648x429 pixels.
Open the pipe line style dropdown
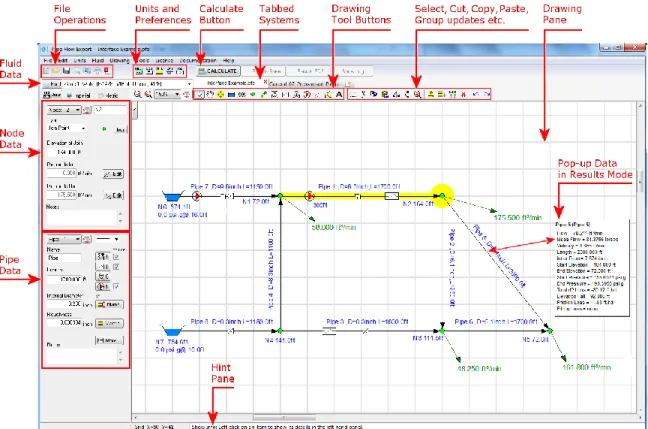[108, 239]
